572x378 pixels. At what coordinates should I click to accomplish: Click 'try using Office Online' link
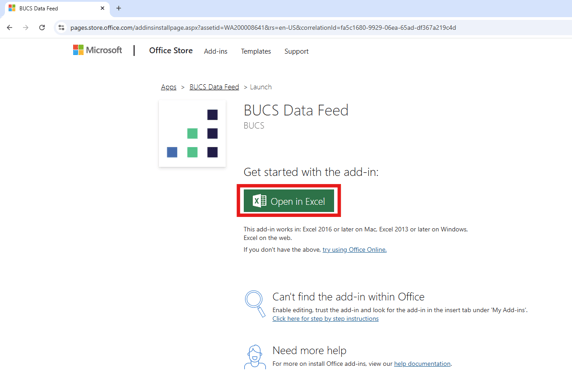355,250
